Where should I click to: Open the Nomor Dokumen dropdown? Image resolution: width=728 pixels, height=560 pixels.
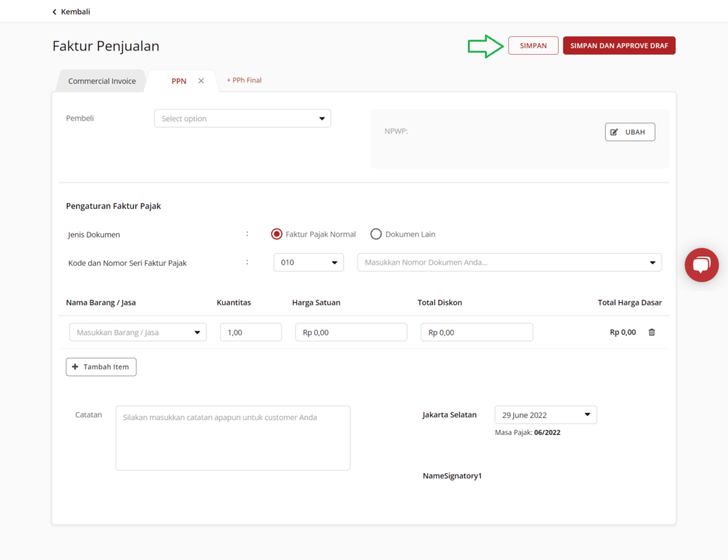[x=509, y=263]
